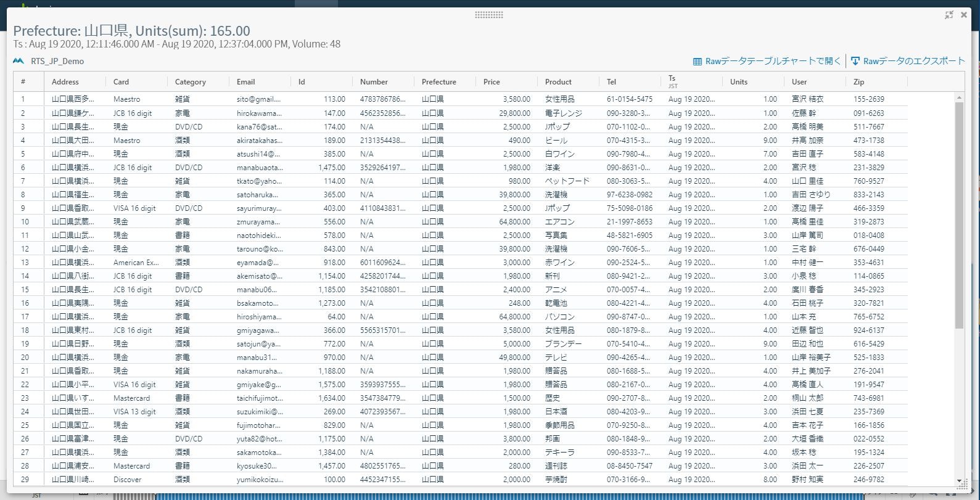Select user cell 近藤 智也
980x500 pixels.
[x=807, y=330]
